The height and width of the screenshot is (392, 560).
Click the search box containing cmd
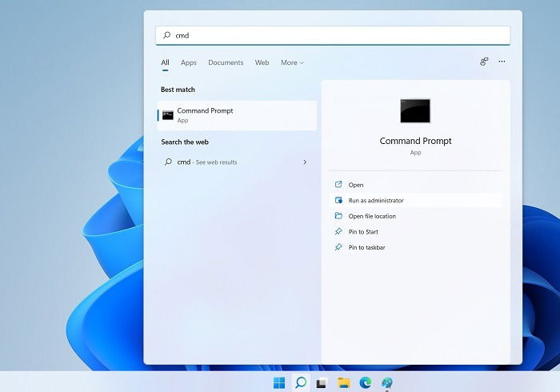click(333, 35)
